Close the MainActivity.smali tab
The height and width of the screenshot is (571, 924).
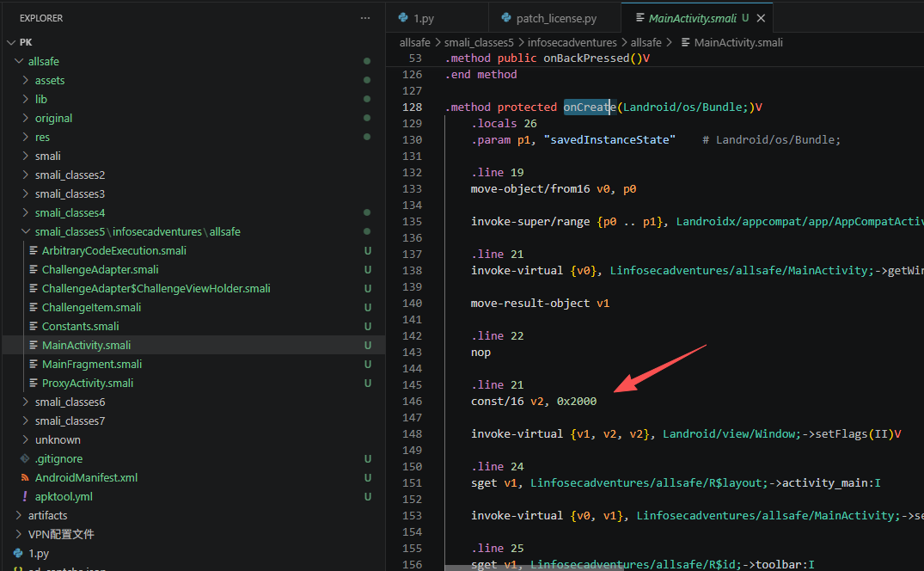(x=761, y=18)
